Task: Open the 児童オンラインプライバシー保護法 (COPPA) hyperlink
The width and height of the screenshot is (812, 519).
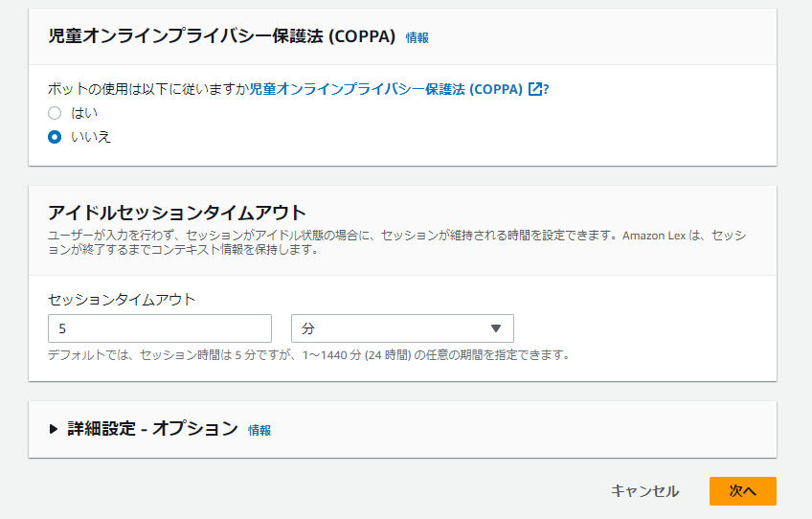Action: 386,89
